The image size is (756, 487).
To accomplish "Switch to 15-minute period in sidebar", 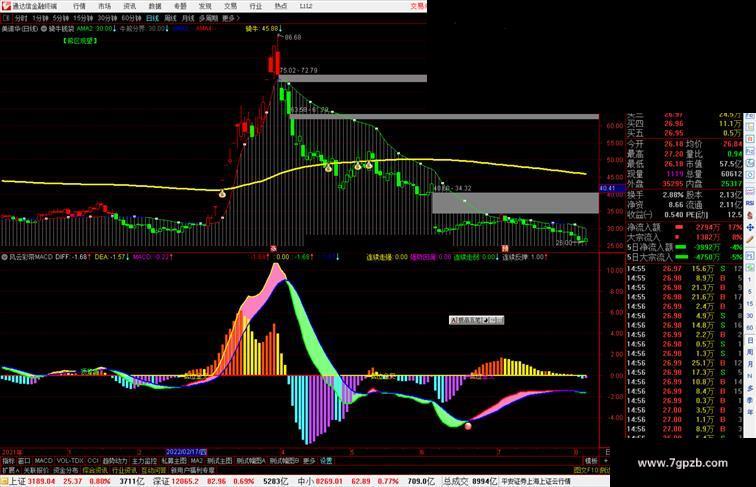I will coord(750,304).
